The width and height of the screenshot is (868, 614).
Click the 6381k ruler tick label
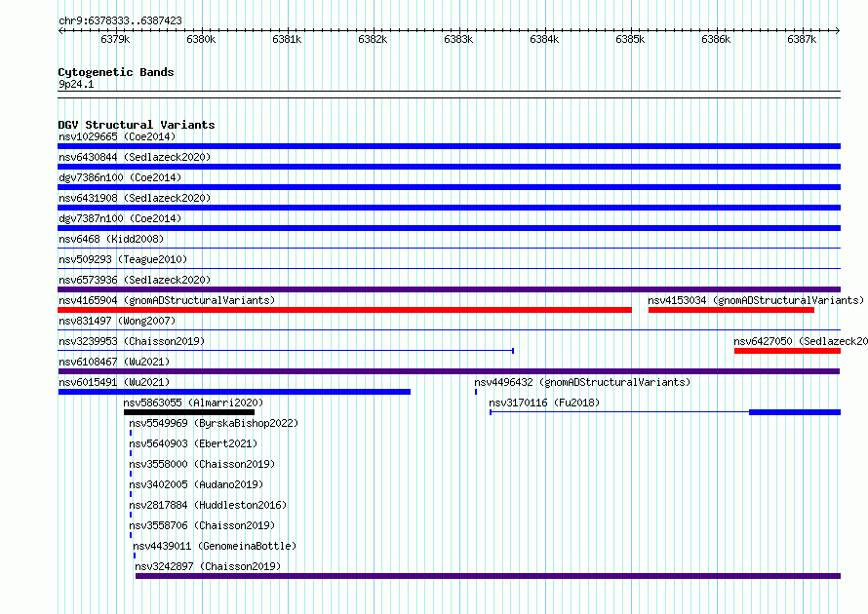287,39
